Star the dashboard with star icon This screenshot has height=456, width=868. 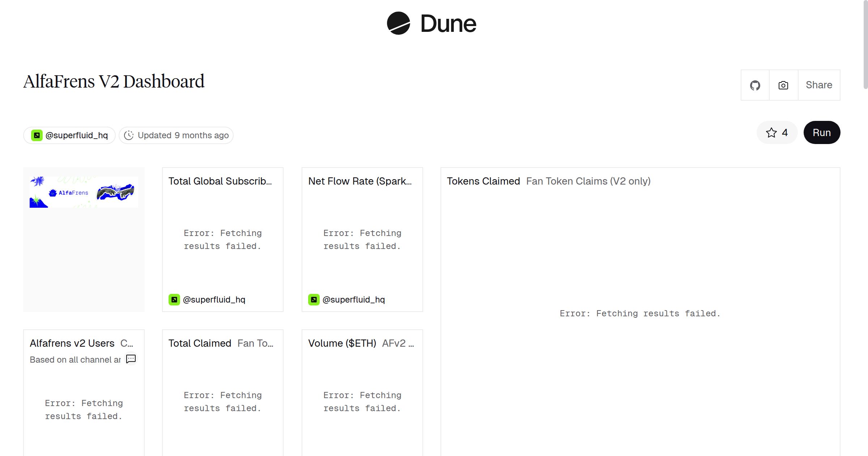click(771, 133)
